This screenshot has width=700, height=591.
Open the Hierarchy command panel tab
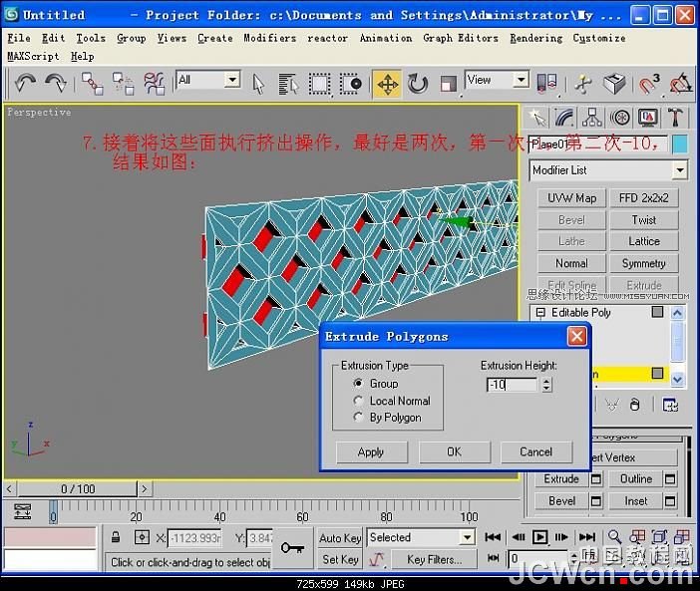[x=592, y=118]
